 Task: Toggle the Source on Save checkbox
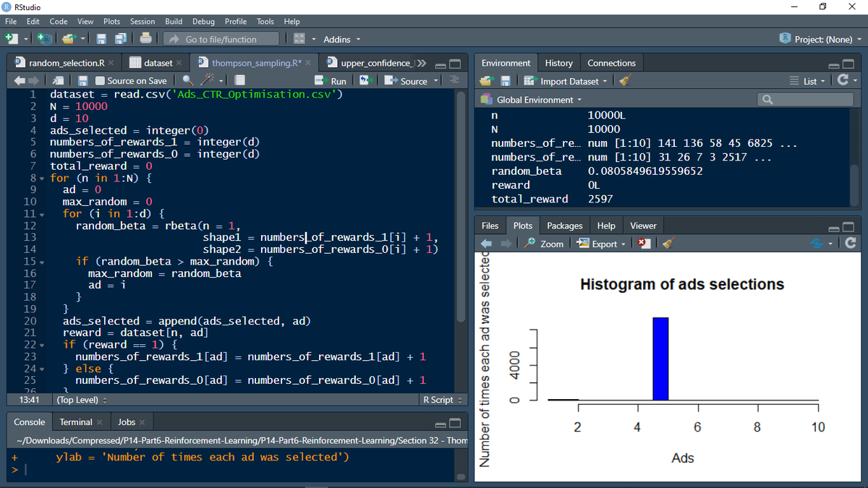pyautogui.click(x=101, y=81)
